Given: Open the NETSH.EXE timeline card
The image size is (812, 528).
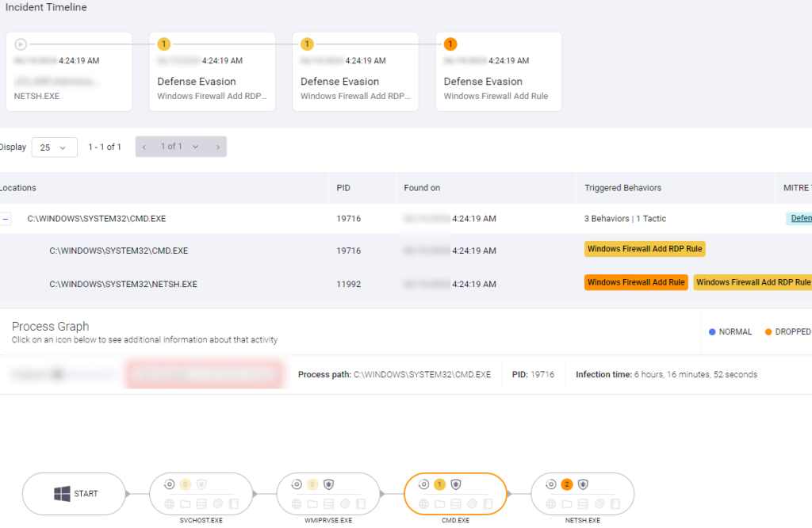Looking at the screenshot, I should click(x=69, y=72).
